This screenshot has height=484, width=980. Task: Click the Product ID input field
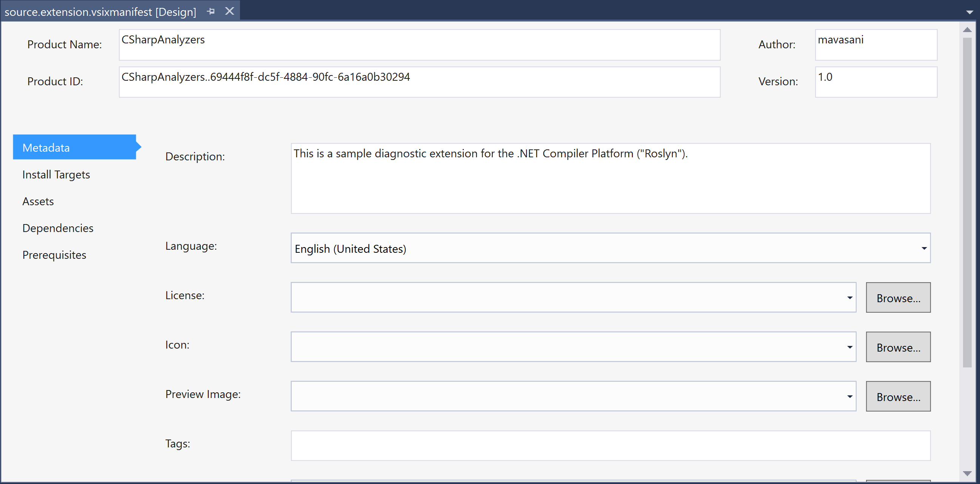pyautogui.click(x=419, y=82)
